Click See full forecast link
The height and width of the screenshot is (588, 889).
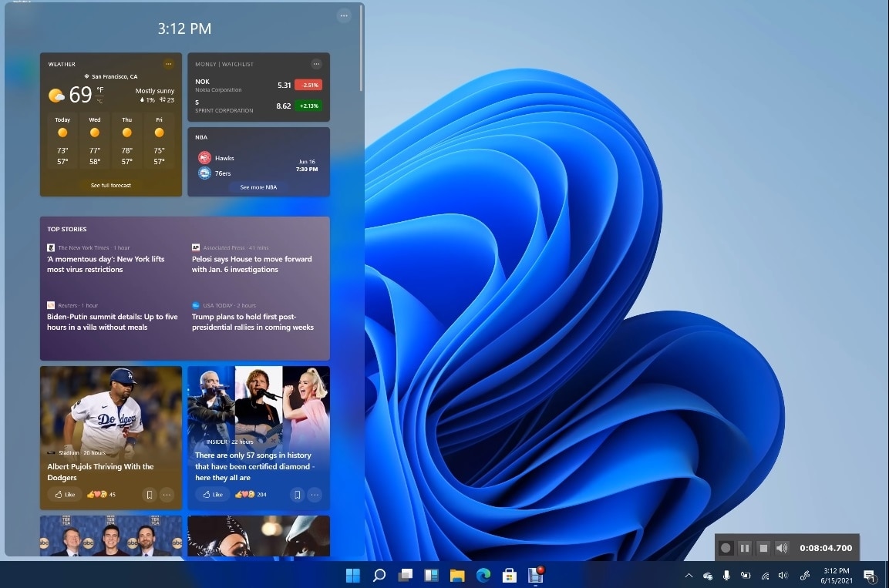pyautogui.click(x=111, y=186)
